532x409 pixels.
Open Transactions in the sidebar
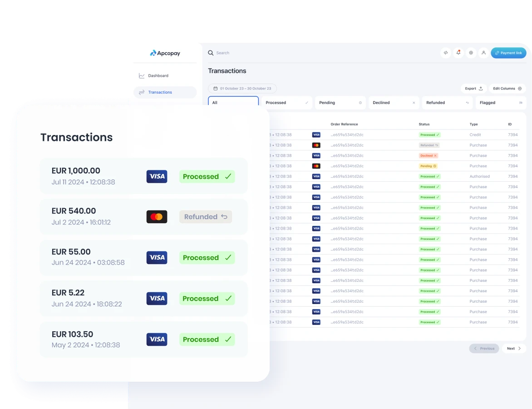(165, 92)
